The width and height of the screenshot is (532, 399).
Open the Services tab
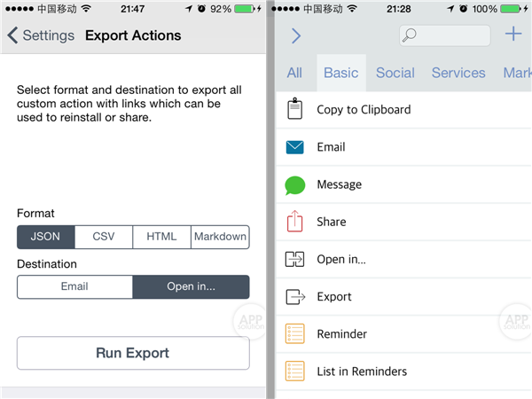coord(458,74)
